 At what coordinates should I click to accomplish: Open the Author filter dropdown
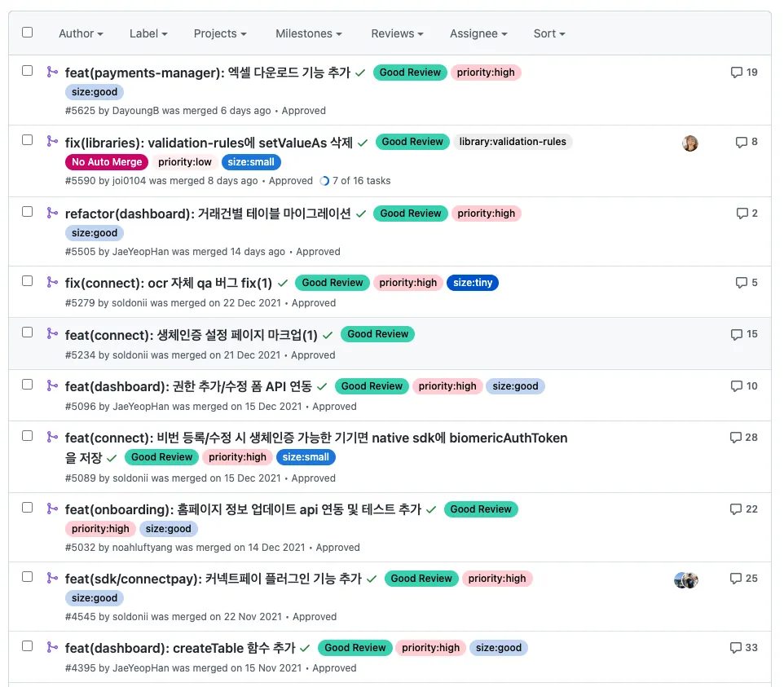point(81,33)
